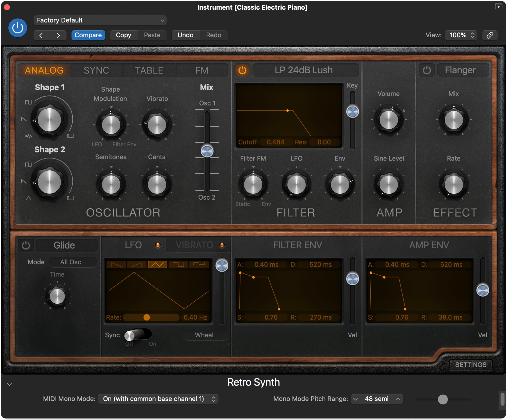Select the falling sawtooth LFO waveform

[116, 265]
